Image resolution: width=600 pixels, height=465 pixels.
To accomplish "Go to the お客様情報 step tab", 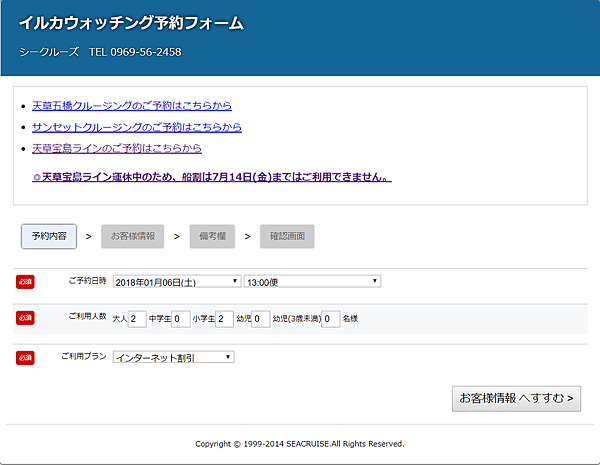I will pos(133,236).
